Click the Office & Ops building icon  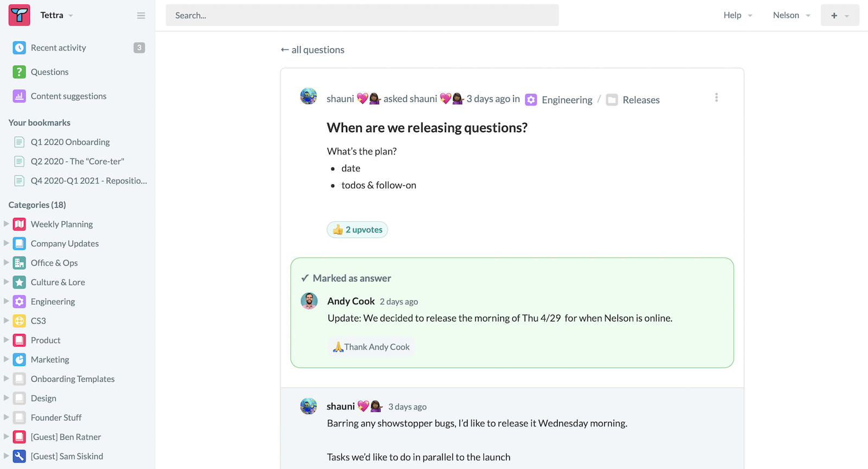coord(20,263)
